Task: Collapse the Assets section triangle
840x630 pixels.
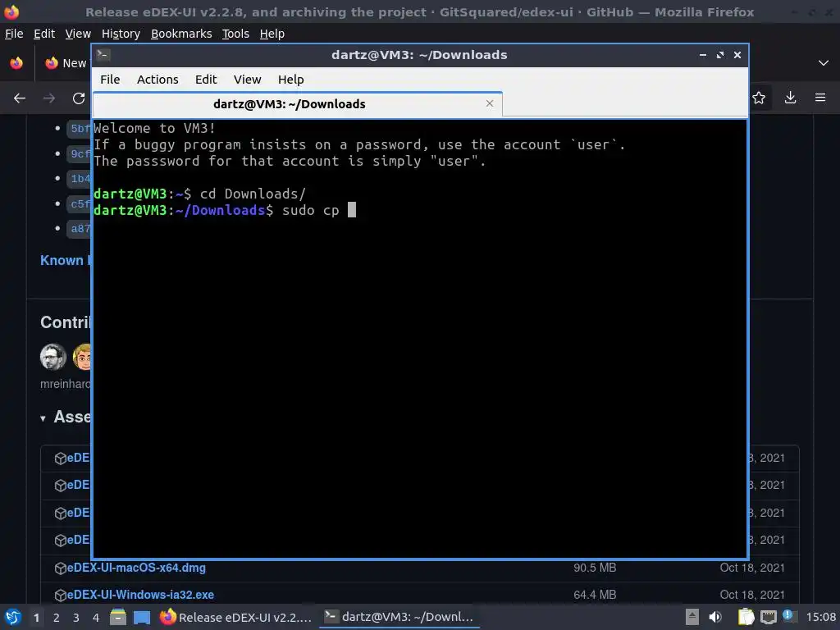Action: [43, 418]
